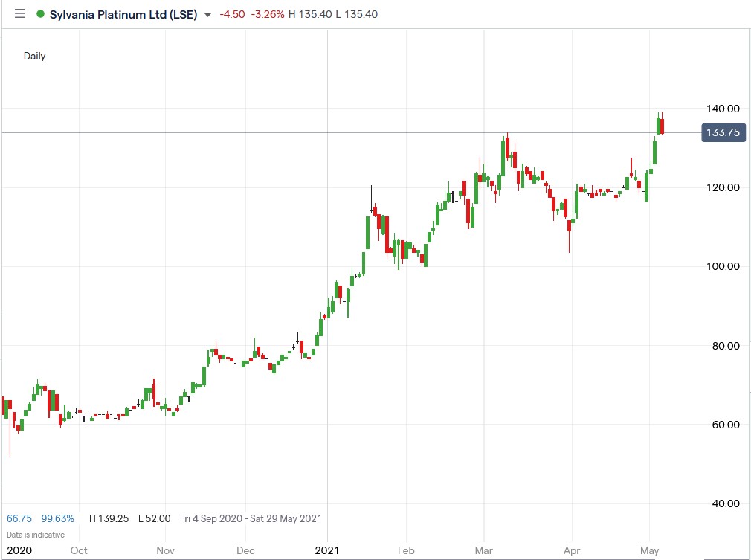Viewport: 751px width, 560px height.
Task: Click the 133.75 current price tag
Action: [x=723, y=132]
